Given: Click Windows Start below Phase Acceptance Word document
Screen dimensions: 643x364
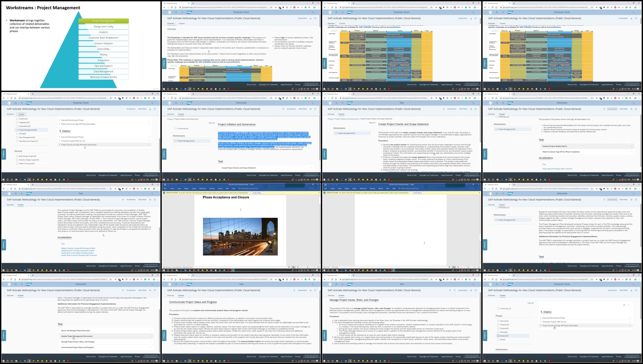Looking at the screenshot, I should coord(164,270).
